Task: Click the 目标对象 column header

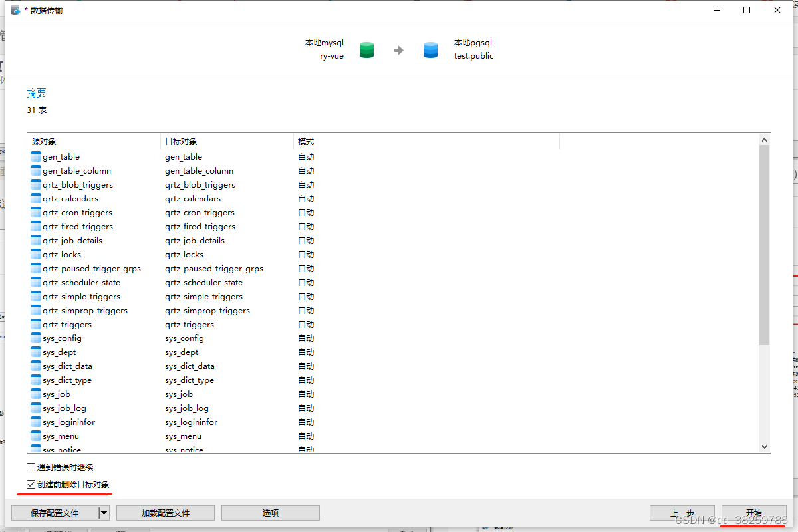Action: tap(227, 142)
